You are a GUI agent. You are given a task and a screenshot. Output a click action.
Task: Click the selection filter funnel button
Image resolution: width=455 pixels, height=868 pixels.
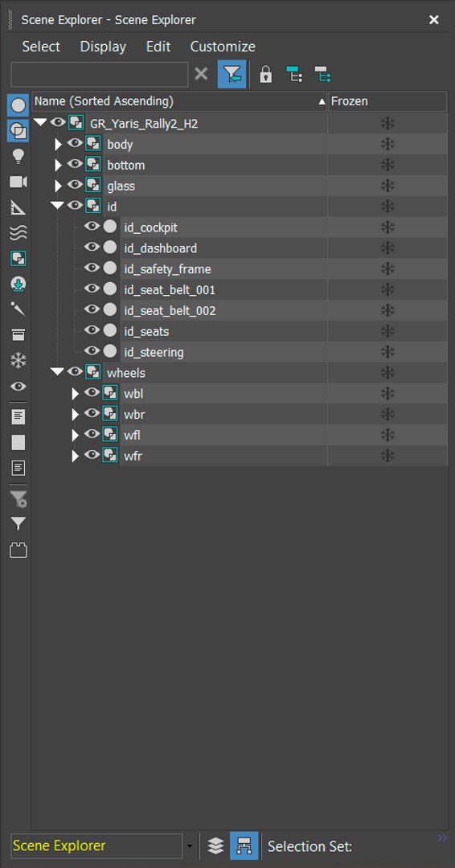click(x=232, y=74)
